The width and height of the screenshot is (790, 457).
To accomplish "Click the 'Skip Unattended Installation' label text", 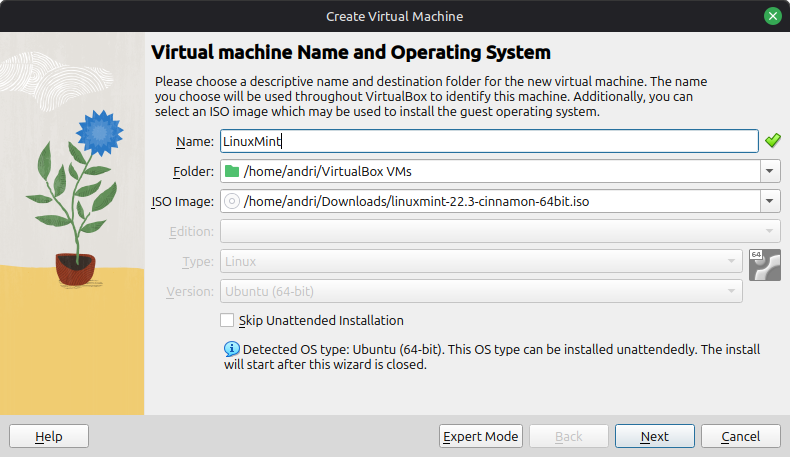I will [x=321, y=320].
